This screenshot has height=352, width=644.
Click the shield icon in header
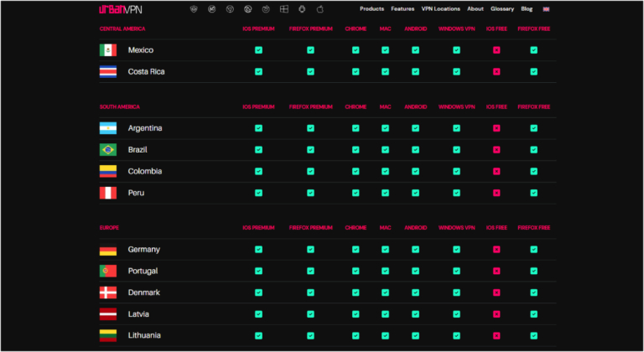coord(193,9)
